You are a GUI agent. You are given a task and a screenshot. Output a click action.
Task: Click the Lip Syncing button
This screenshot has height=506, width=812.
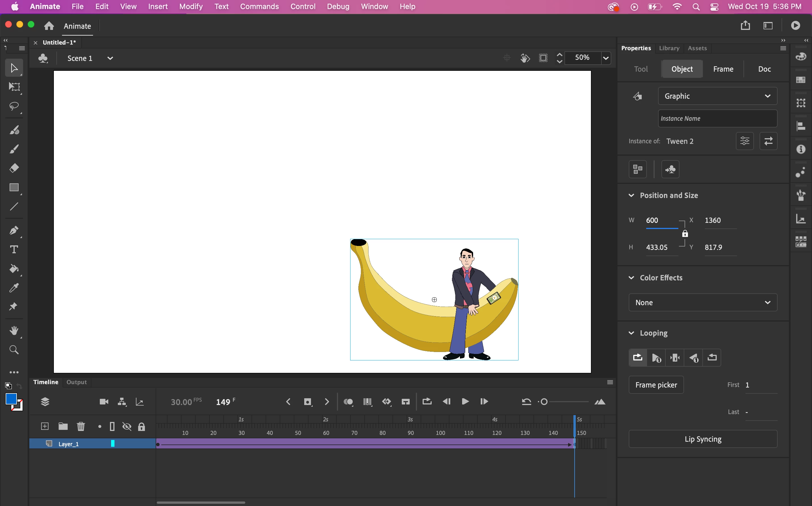[703, 439]
